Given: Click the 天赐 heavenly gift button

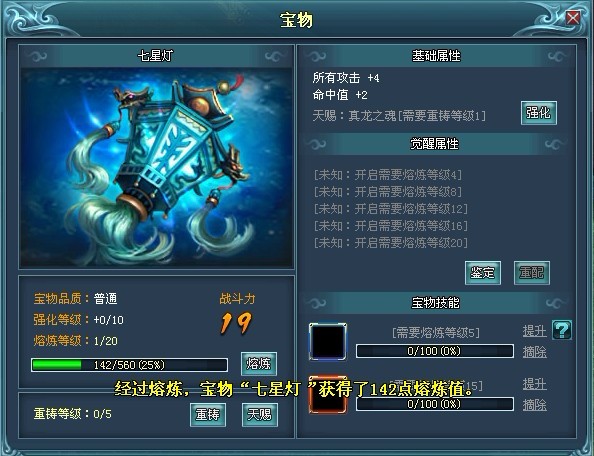Looking at the screenshot, I should click(259, 415).
